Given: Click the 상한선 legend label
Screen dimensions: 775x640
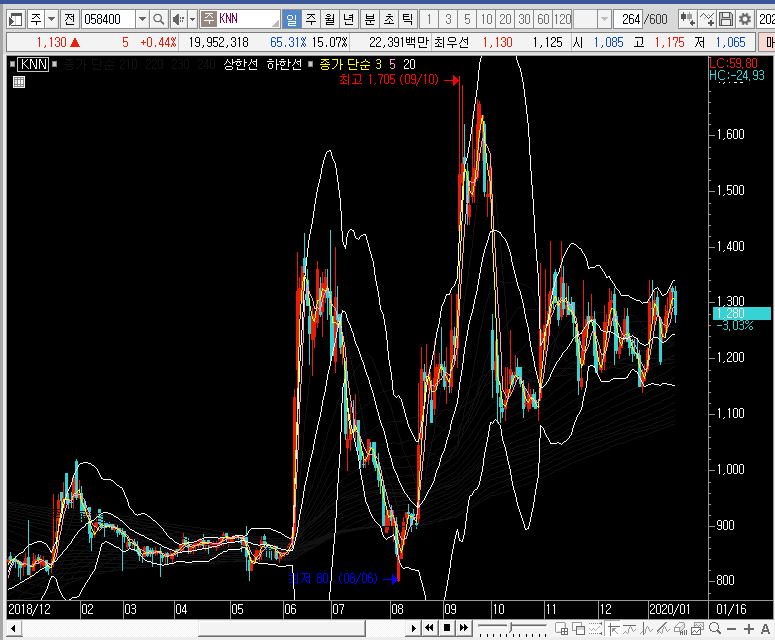Looking at the screenshot, I should pos(241,64).
